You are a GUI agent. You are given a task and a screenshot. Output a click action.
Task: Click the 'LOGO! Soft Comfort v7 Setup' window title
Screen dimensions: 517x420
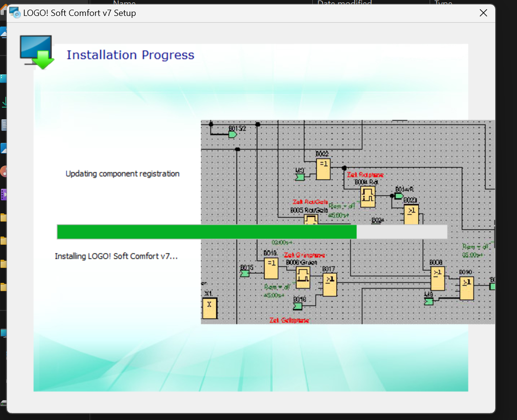pos(80,13)
